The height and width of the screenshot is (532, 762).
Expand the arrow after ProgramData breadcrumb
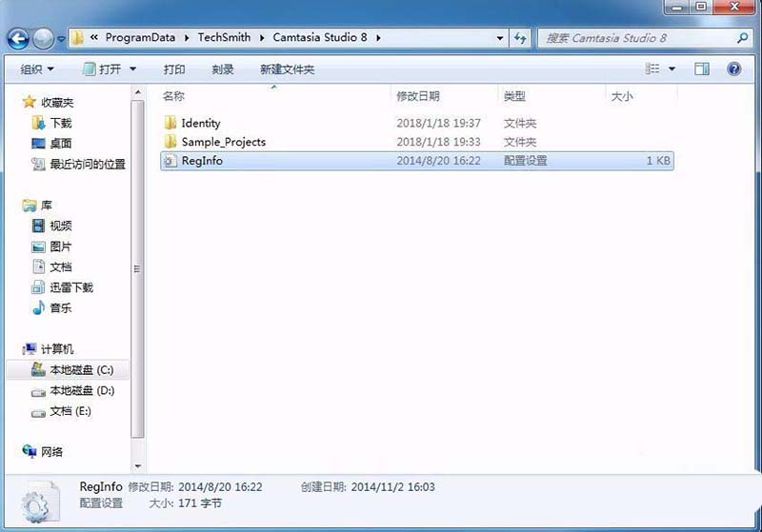point(187,38)
